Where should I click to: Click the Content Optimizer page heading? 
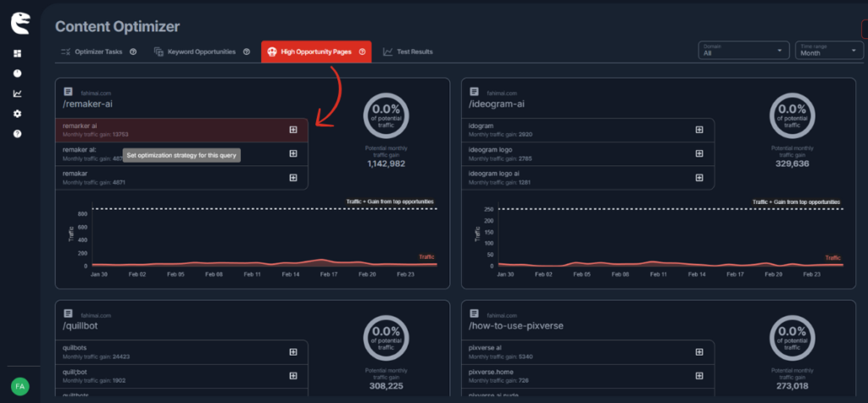tap(117, 26)
